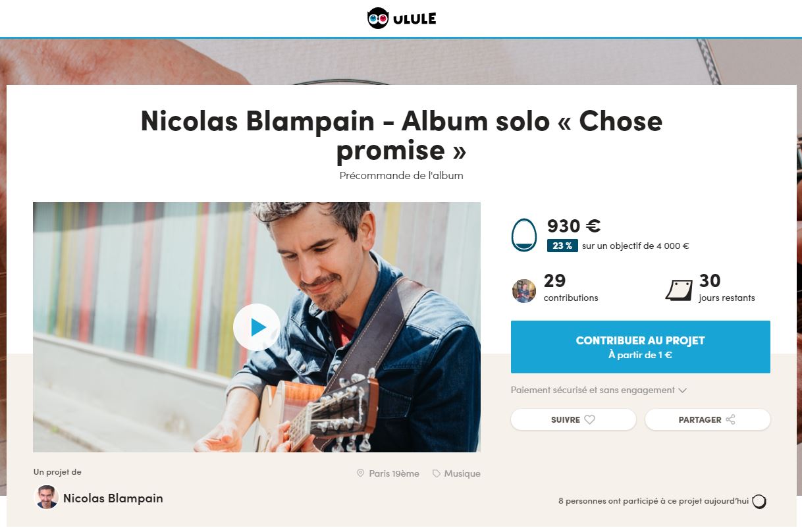Click Nicolas Blampain's profile avatar

click(46, 498)
